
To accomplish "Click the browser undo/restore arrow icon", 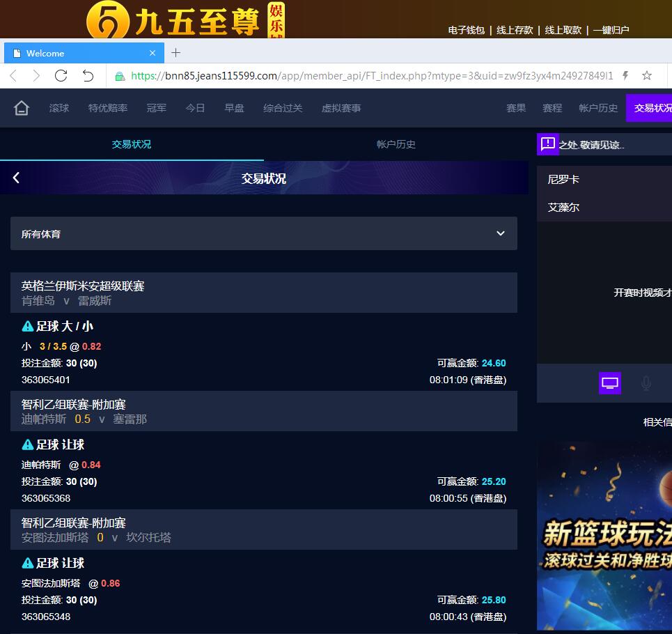I will tap(88, 75).
